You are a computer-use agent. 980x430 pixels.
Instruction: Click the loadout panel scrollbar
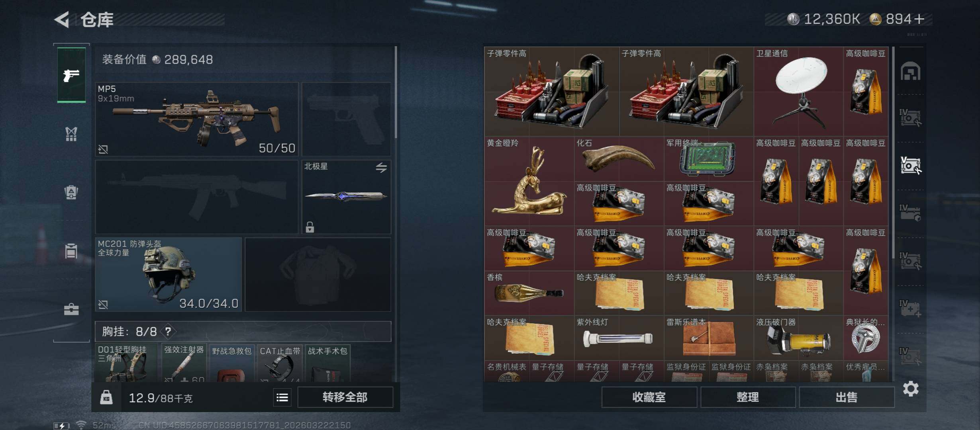click(396, 92)
